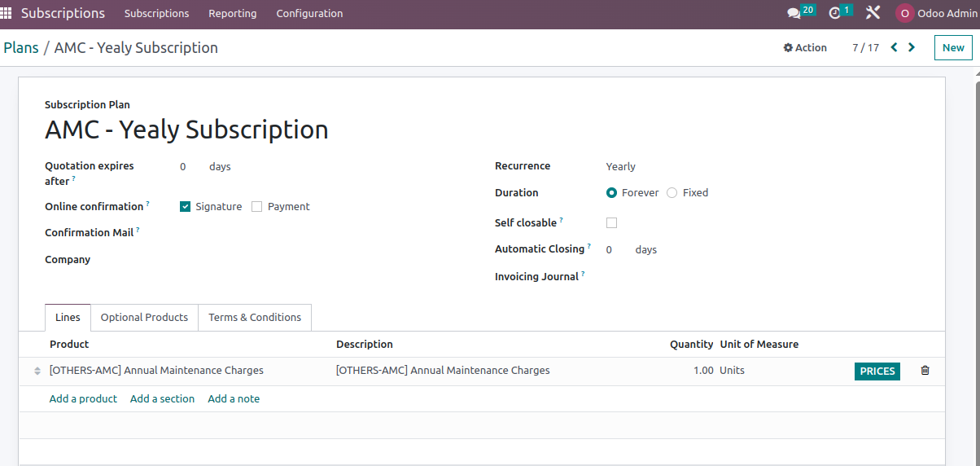Open the conversations chat icon with 20 badge

click(x=801, y=12)
